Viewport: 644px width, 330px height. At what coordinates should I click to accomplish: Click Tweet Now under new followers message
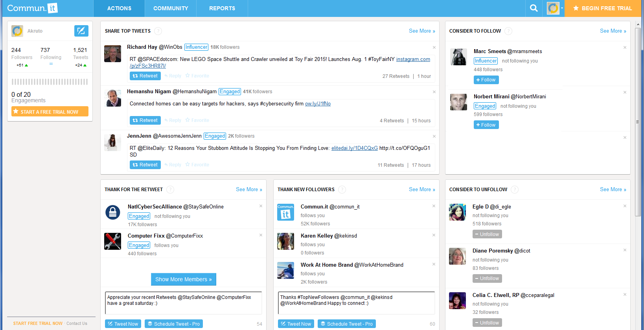point(296,324)
